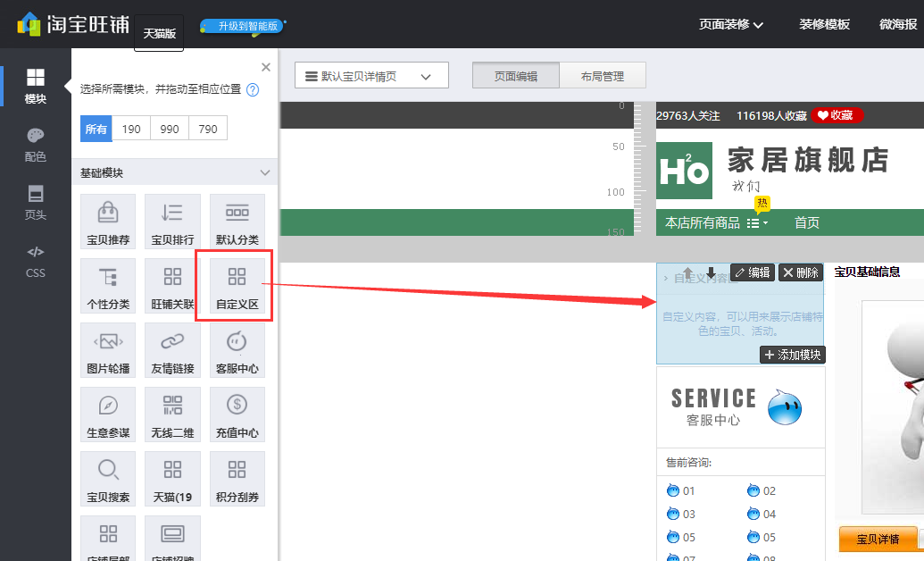Select the 图片轮播 module icon

(108, 350)
